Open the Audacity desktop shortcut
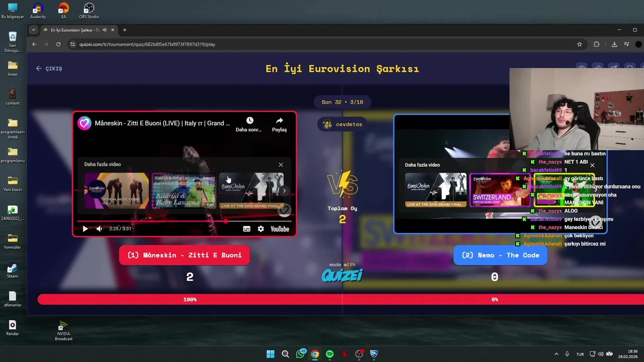The width and height of the screenshot is (644, 362). pyautogui.click(x=38, y=11)
